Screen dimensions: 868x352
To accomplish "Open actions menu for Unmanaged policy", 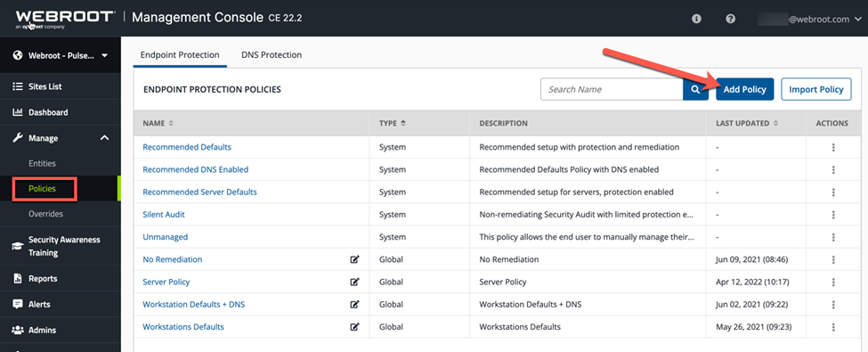I will point(833,237).
